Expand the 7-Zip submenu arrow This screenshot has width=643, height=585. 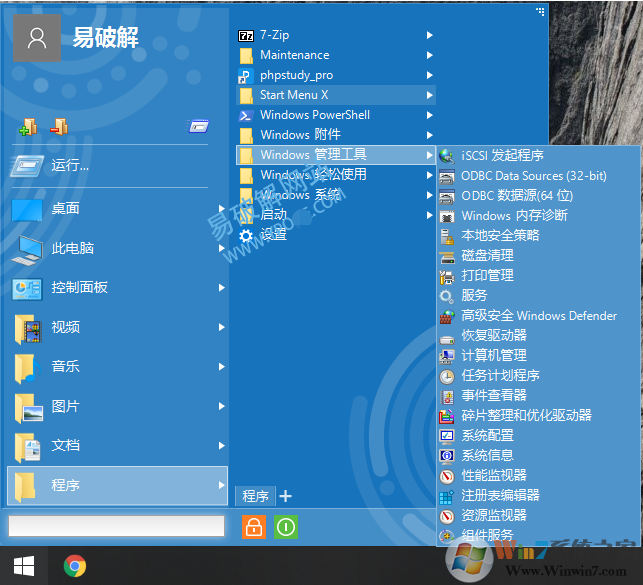point(429,35)
